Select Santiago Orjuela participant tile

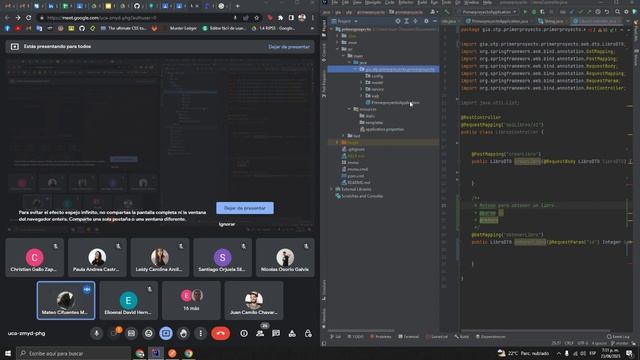(x=222, y=258)
